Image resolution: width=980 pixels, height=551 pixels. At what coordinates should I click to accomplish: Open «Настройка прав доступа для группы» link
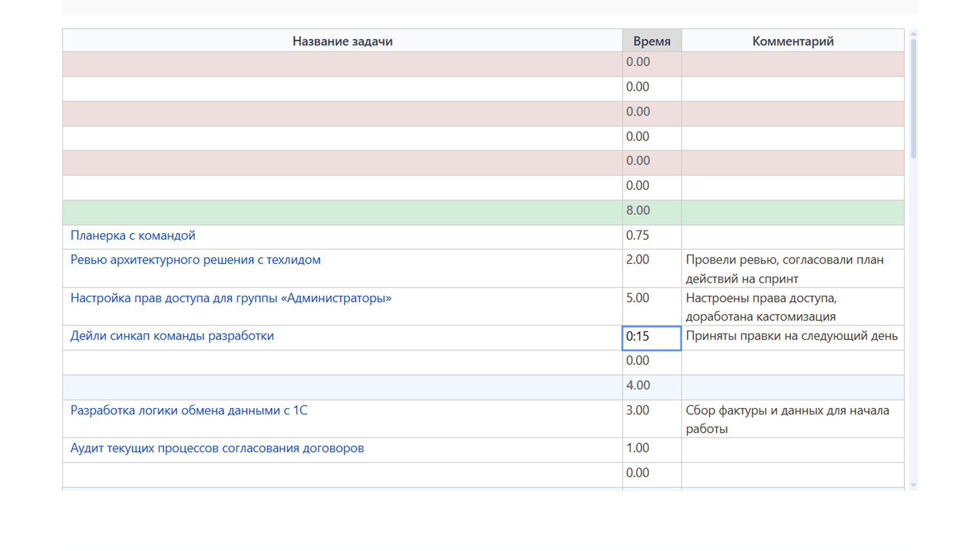231,298
